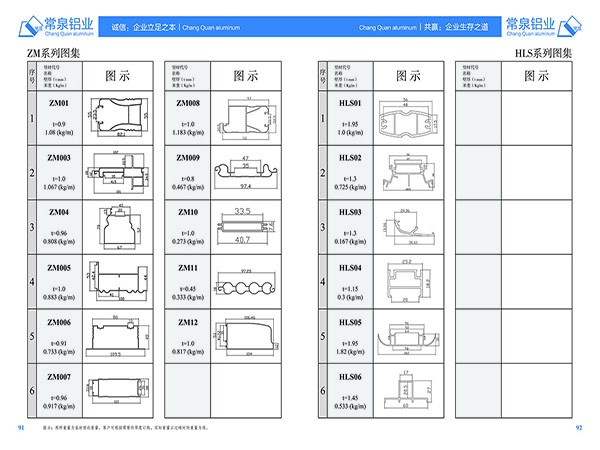Image resolution: width=600 pixels, height=450 pixels.
Task: Click the 1.82 (kg/m) weight under HLS05
Action: pos(350,352)
